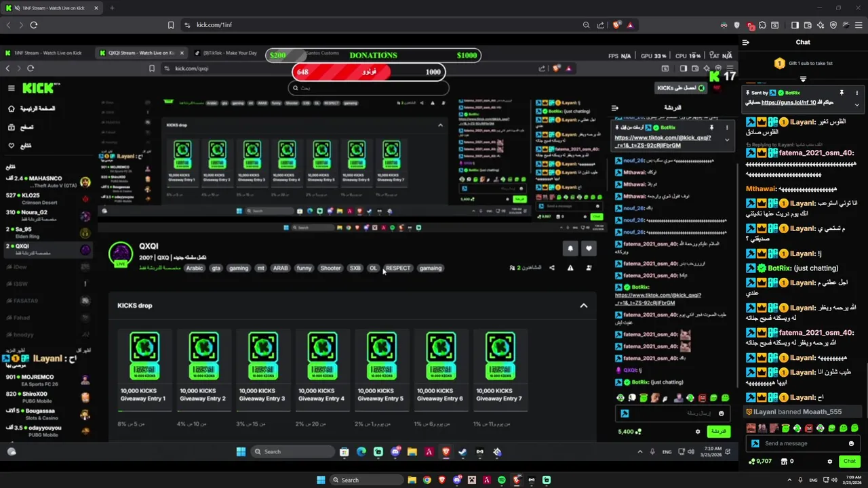Toggle Brave sidebar panel icon in toolbar
The width and height of the screenshot is (868, 488).
coord(795,25)
